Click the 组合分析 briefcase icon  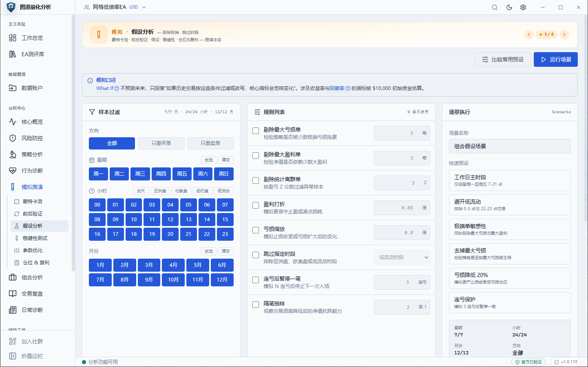coord(13,277)
